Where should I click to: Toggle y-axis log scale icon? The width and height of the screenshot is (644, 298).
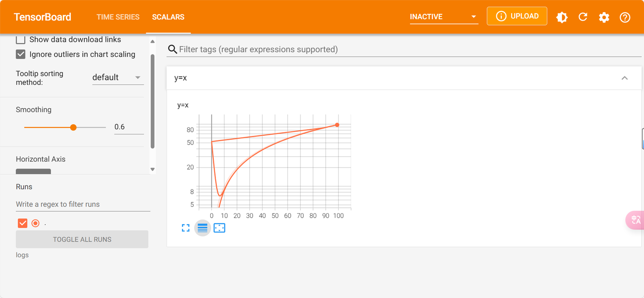203,228
